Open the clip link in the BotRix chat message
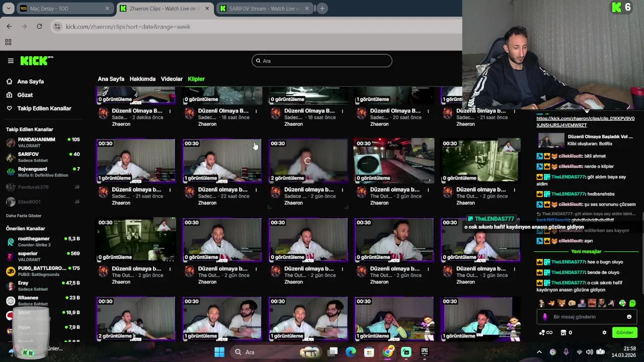The width and height of the screenshot is (644, 362). click(x=585, y=122)
